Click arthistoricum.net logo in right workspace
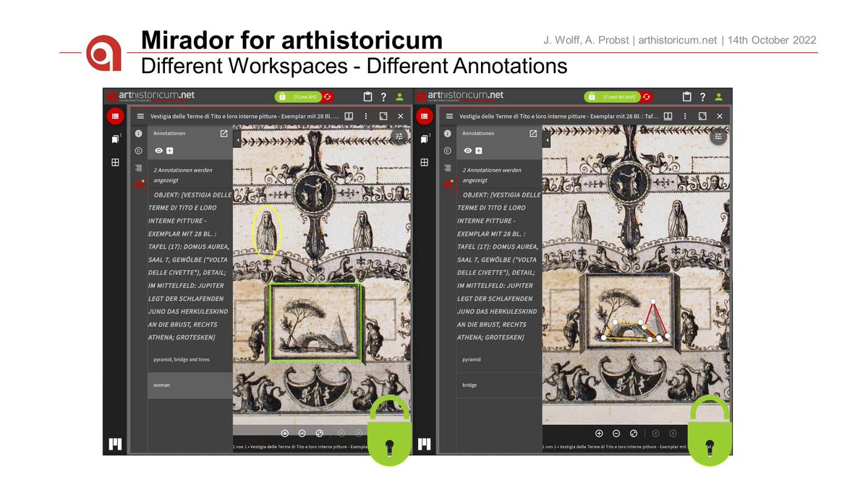The image size is (868, 488). (459, 97)
